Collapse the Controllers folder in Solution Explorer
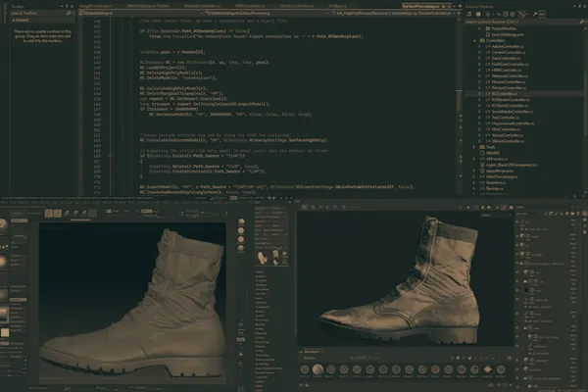 [x=474, y=40]
